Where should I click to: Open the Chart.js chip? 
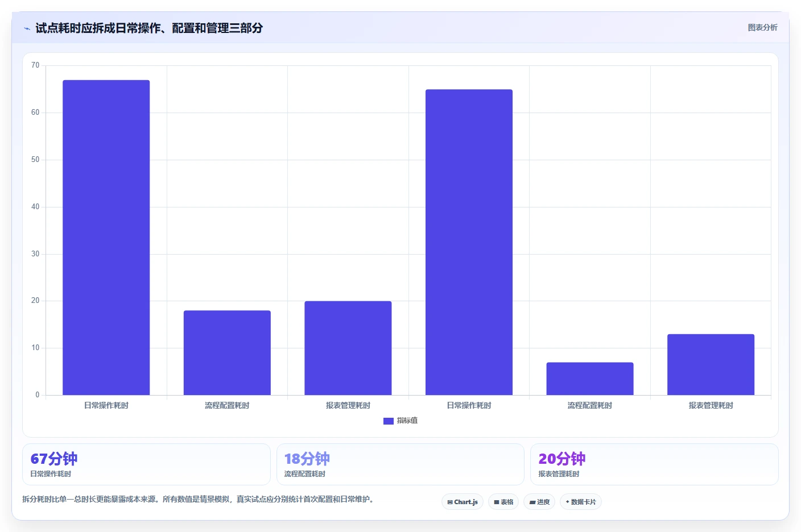click(x=463, y=502)
